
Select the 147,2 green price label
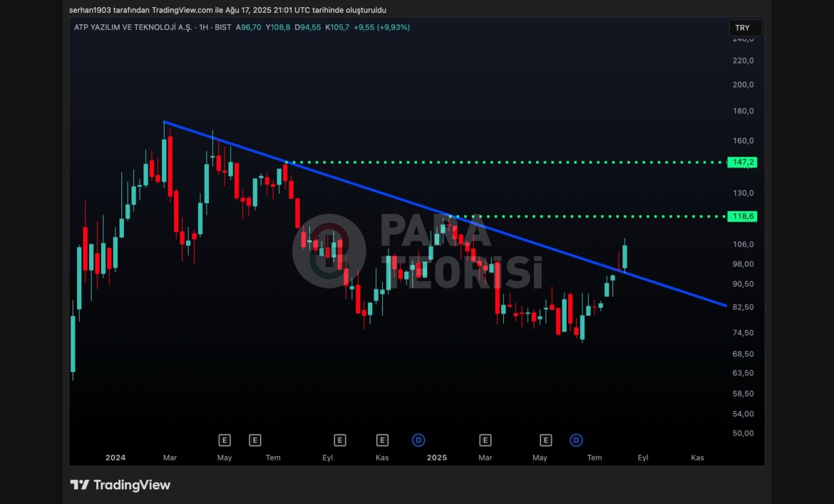pyautogui.click(x=742, y=163)
